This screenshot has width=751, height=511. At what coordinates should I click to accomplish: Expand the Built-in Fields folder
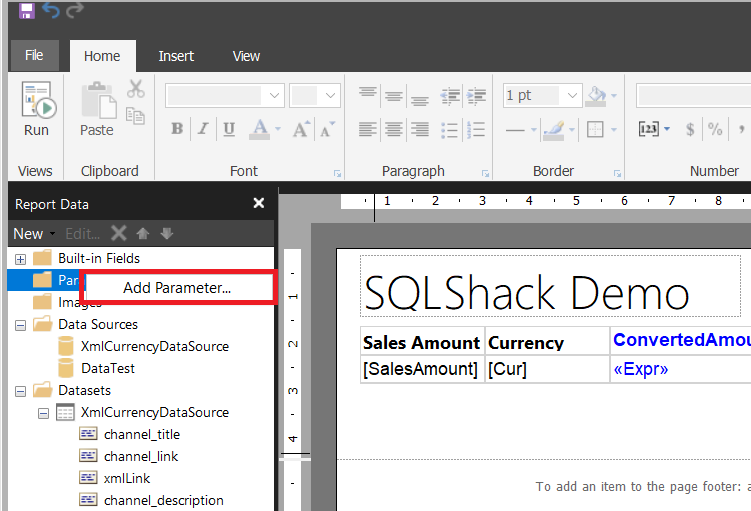pyautogui.click(x=20, y=259)
